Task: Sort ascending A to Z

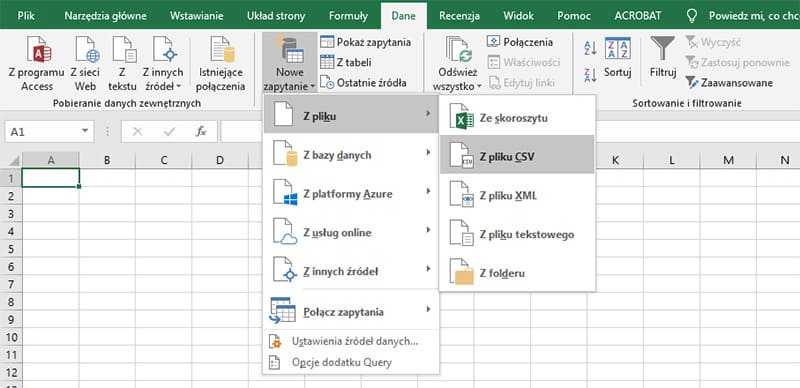Action: coord(590,48)
